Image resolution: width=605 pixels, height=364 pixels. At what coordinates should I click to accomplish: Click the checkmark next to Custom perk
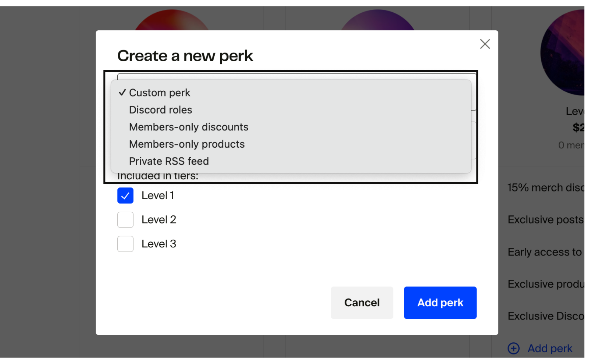click(x=122, y=92)
